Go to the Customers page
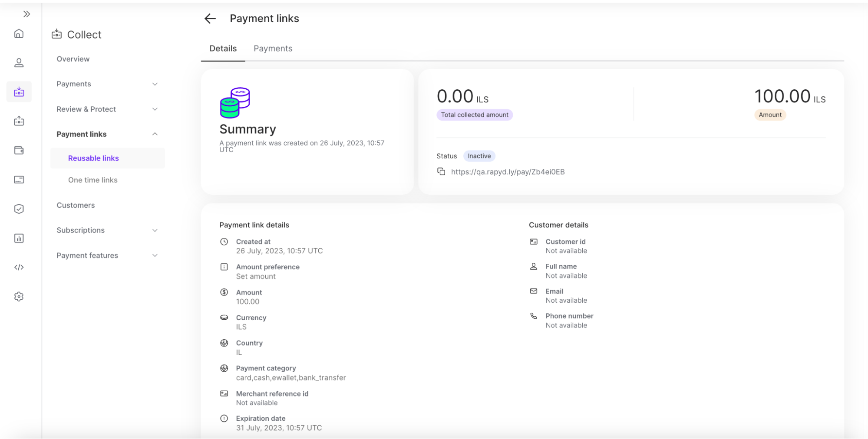This screenshot has height=439, width=868. (x=76, y=205)
